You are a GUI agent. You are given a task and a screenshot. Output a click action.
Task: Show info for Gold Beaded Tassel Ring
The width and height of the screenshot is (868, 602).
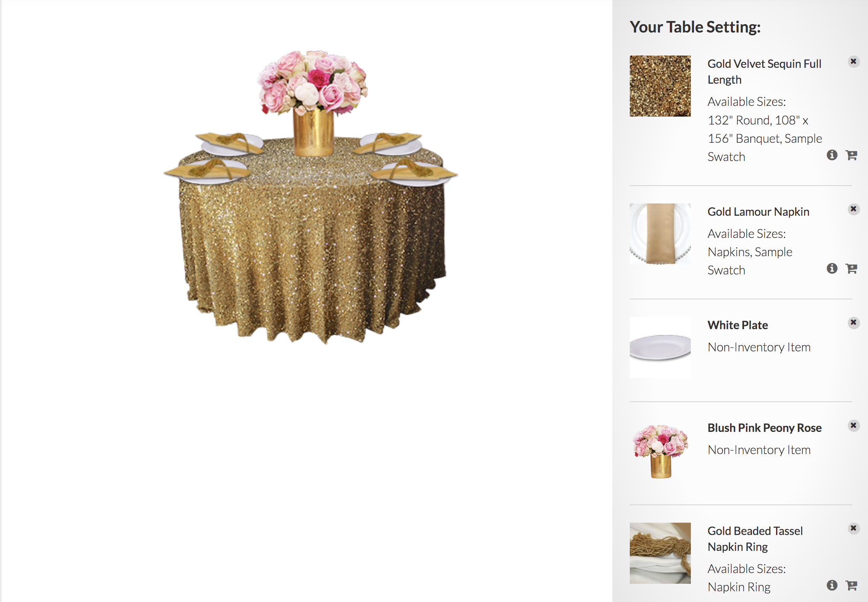(832, 585)
